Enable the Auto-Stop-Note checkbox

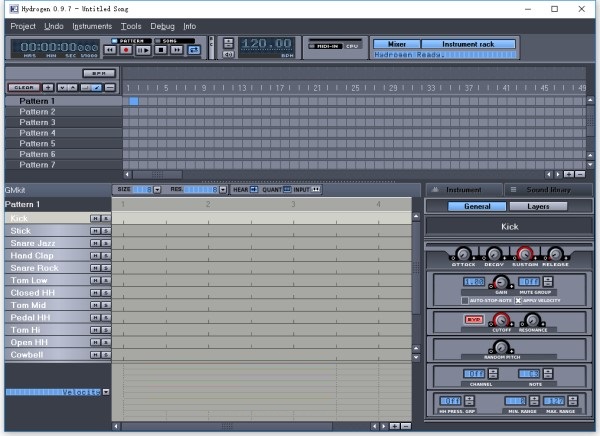[465, 300]
